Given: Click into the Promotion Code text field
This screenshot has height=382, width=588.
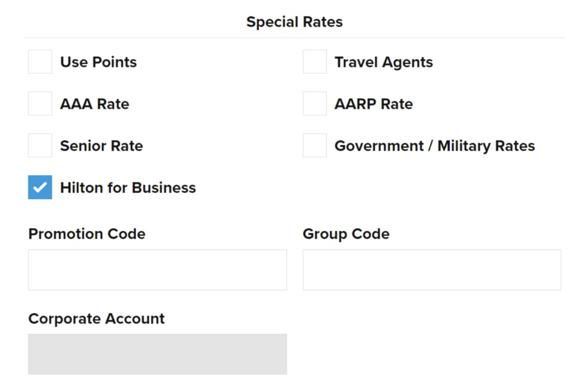Looking at the screenshot, I should (x=157, y=270).
